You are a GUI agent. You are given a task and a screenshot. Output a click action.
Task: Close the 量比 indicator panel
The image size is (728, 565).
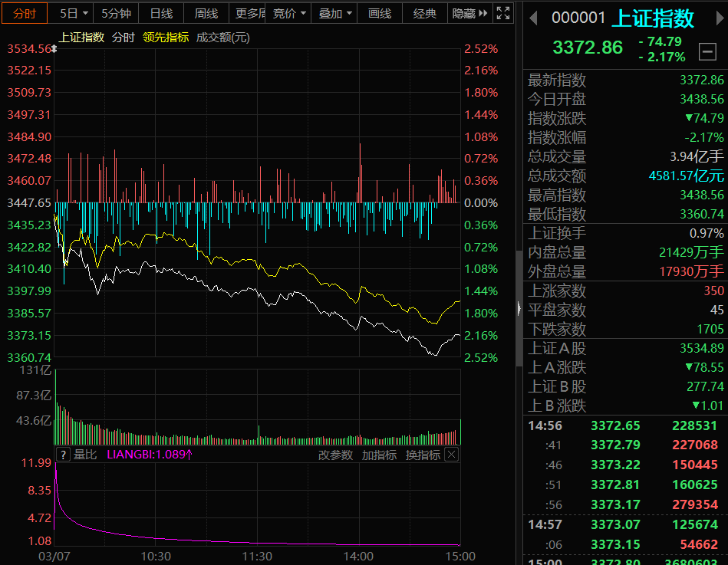(452, 455)
